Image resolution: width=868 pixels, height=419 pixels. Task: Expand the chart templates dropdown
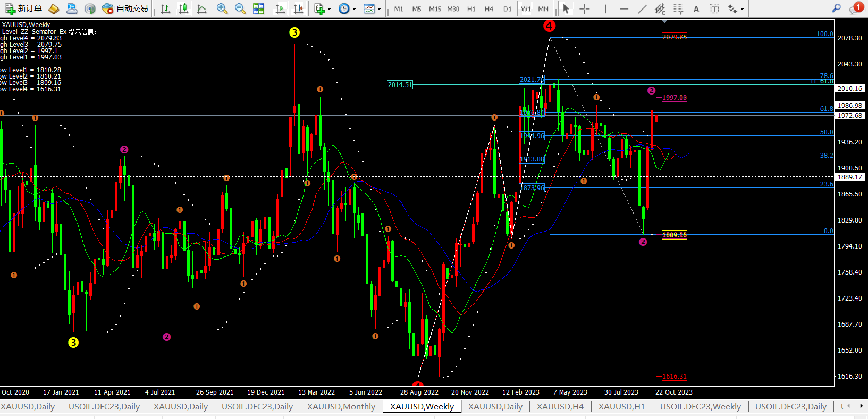372,8
